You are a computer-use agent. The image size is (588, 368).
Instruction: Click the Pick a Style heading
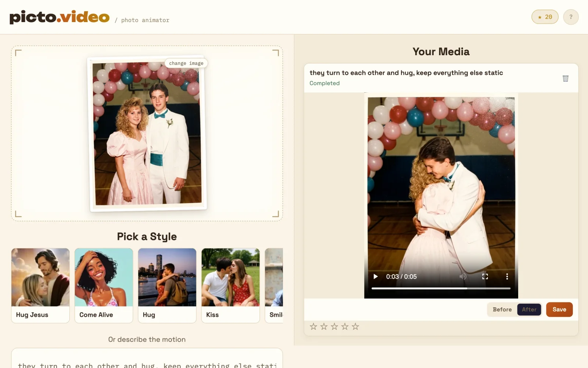tap(147, 237)
